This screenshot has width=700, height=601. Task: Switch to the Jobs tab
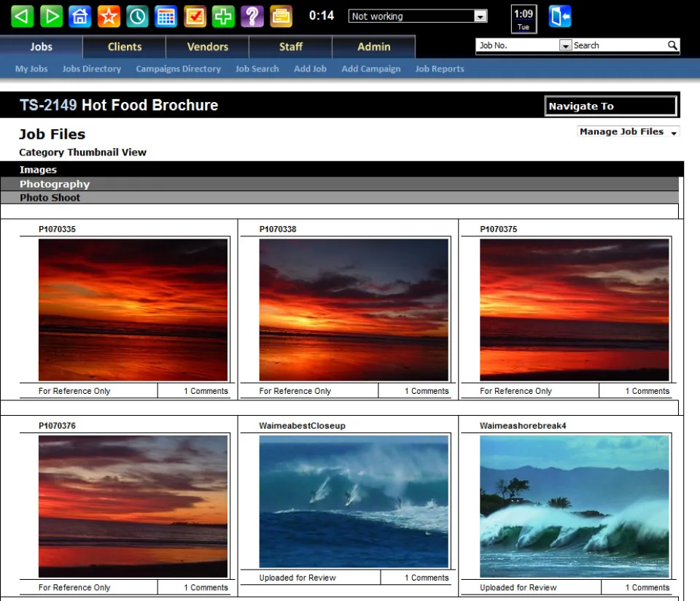(x=41, y=47)
